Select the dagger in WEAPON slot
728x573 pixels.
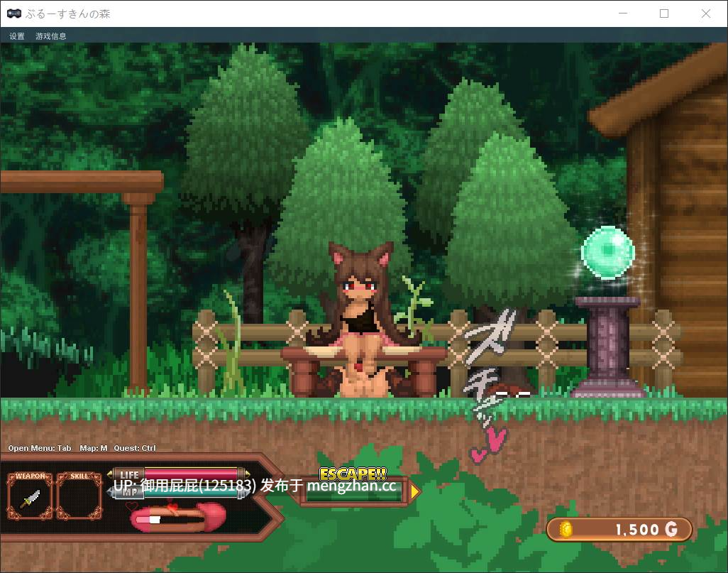[31, 498]
